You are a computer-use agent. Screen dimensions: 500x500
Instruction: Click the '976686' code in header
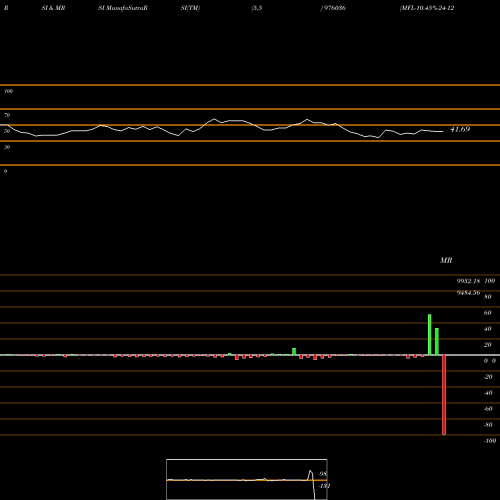click(x=334, y=8)
